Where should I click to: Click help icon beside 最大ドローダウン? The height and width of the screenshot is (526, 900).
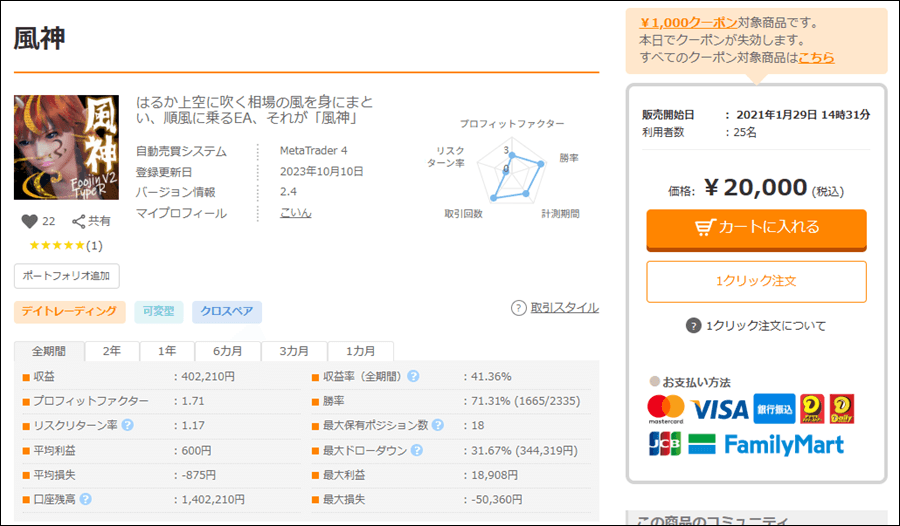click(414, 451)
